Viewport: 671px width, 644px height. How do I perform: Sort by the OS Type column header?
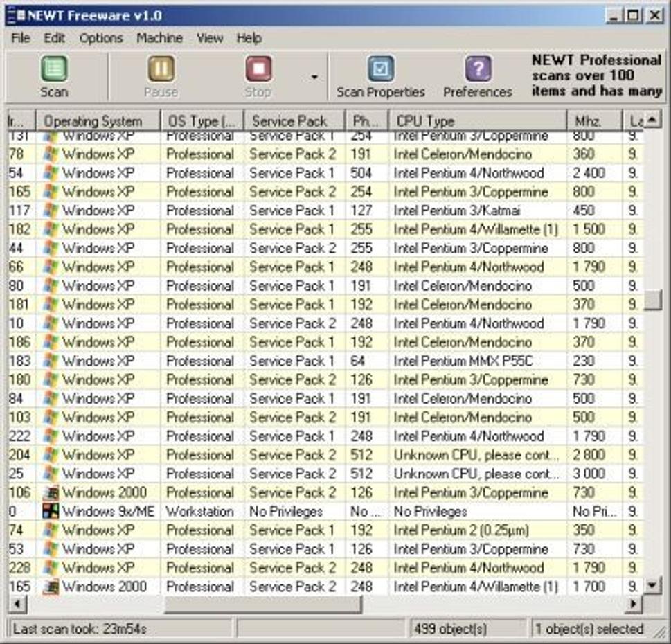[x=202, y=121]
